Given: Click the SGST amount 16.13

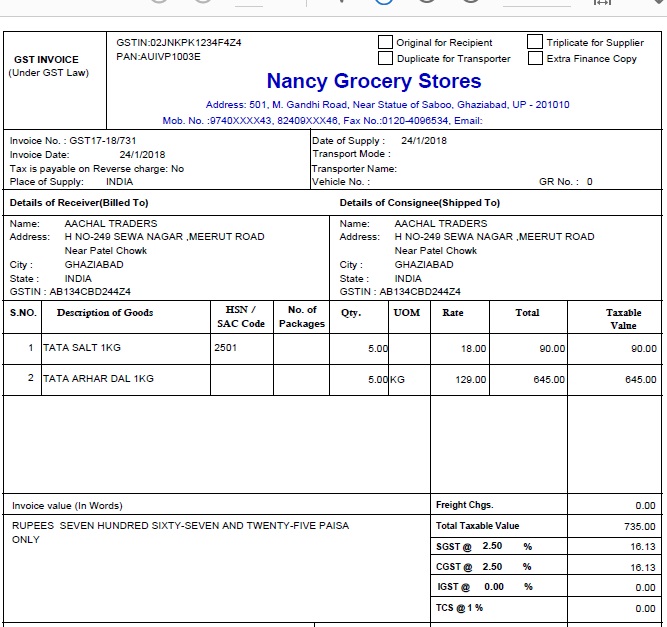Looking at the screenshot, I should coord(643,547).
